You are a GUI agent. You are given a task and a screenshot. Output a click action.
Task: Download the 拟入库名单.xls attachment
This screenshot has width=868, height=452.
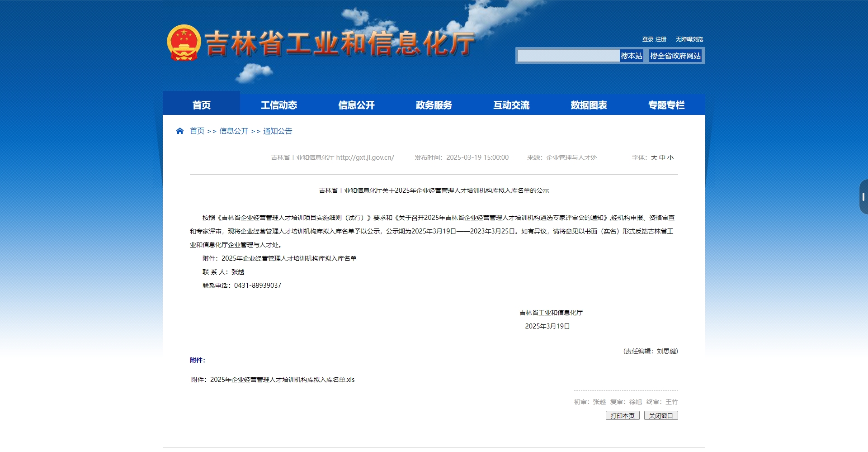[282, 380]
